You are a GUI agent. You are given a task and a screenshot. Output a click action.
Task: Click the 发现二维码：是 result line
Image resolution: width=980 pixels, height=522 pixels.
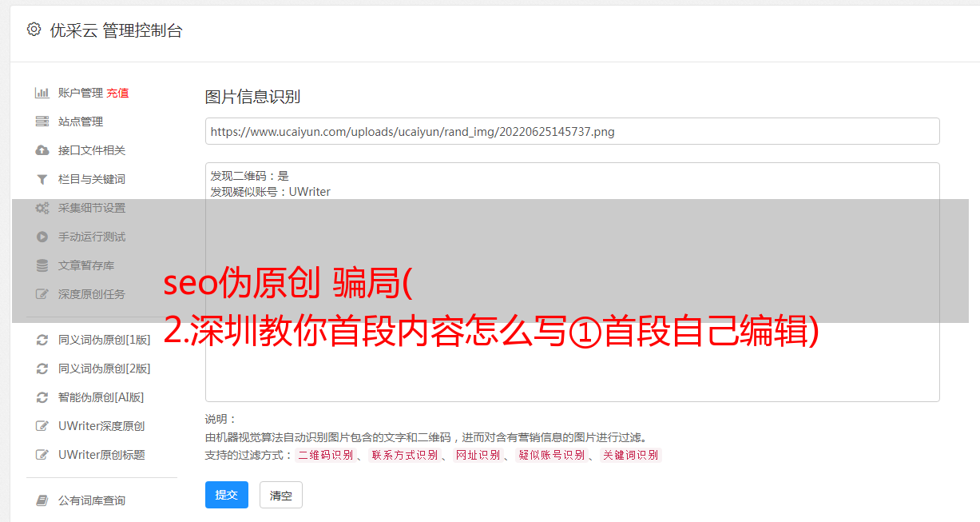coord(250,176)
